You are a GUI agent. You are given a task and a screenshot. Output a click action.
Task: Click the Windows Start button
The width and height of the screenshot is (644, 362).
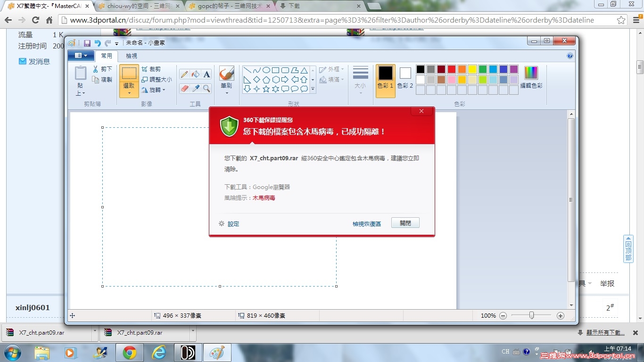(12, 353)
